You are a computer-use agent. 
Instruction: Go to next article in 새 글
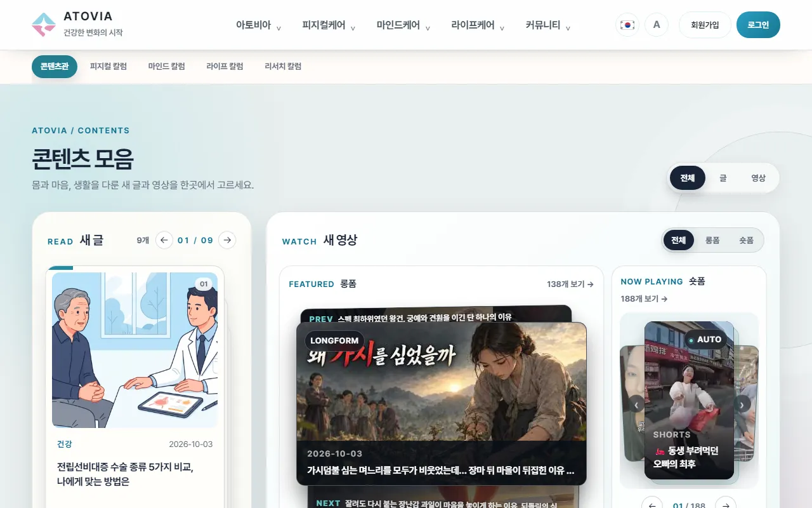click(227, 240)
